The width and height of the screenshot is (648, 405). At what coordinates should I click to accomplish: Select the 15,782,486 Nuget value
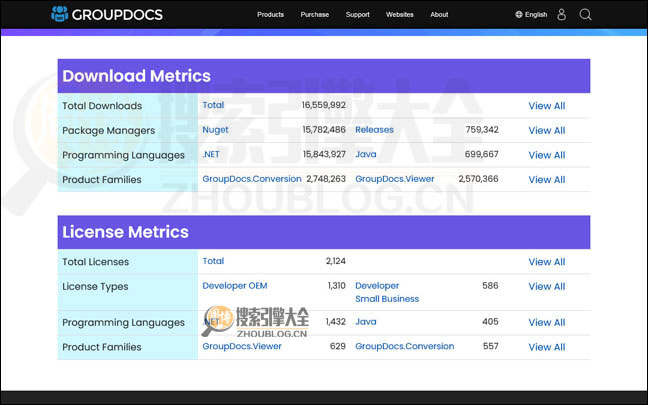(324, 130)
